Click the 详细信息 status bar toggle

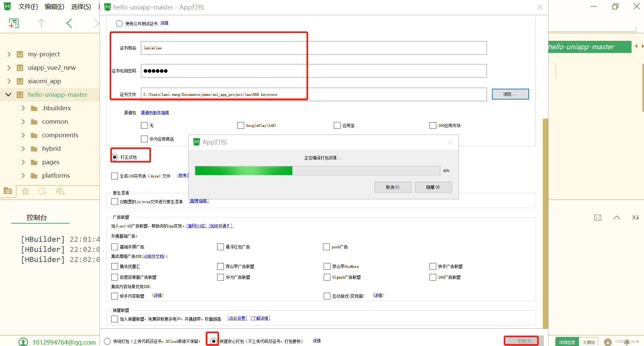(x=567, y=342)
